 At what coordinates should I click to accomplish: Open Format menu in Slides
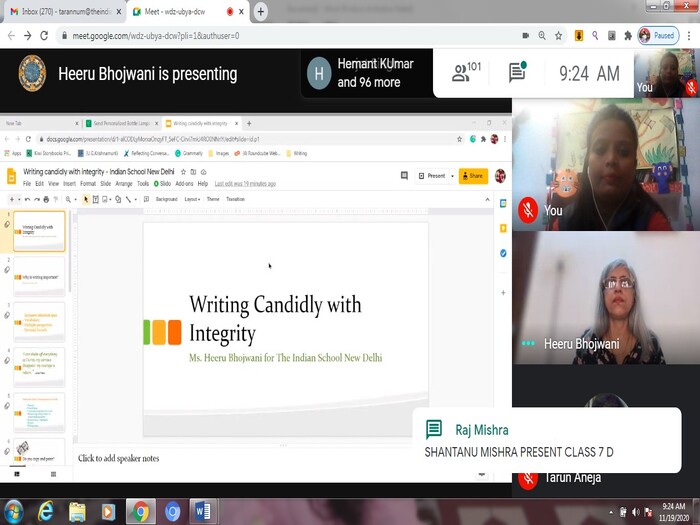[x=88, y=183]
